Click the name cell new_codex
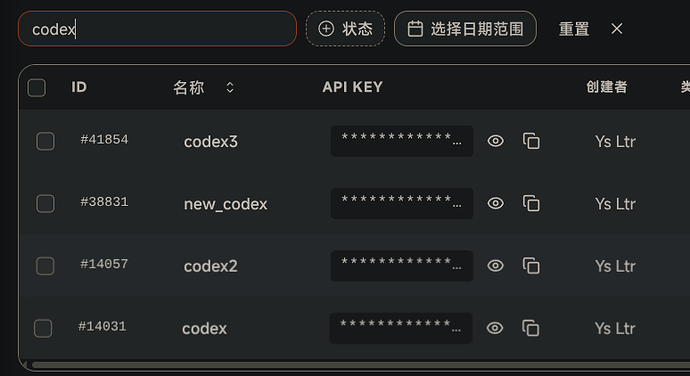Image resolution: width=690 pixels, height=376 pixels. click(225, 204)
